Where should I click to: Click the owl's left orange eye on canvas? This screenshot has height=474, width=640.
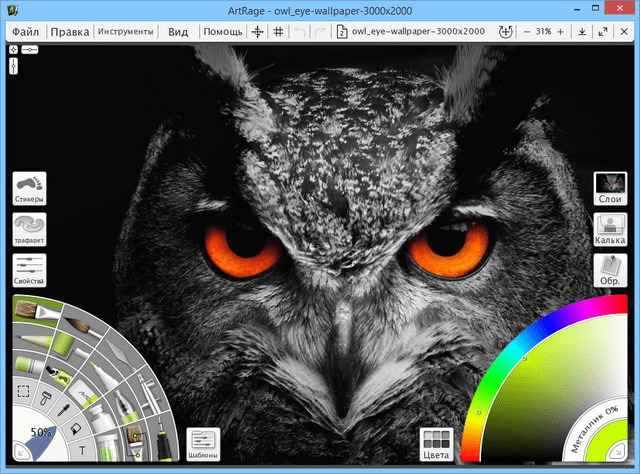(x=242, y=251)
